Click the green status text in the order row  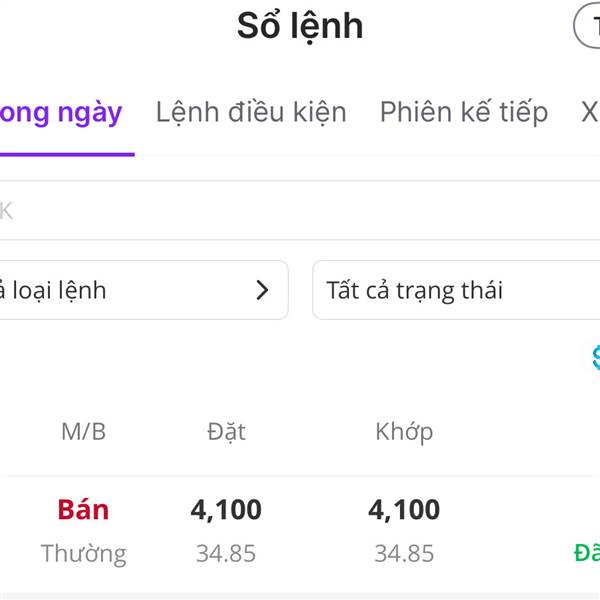[x=586, y=552]
